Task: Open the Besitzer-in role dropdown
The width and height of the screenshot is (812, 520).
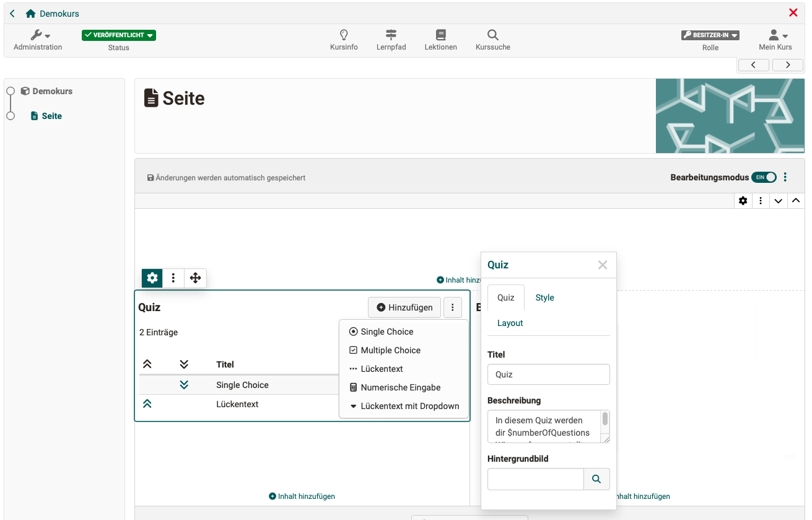Action: (710, 35)
